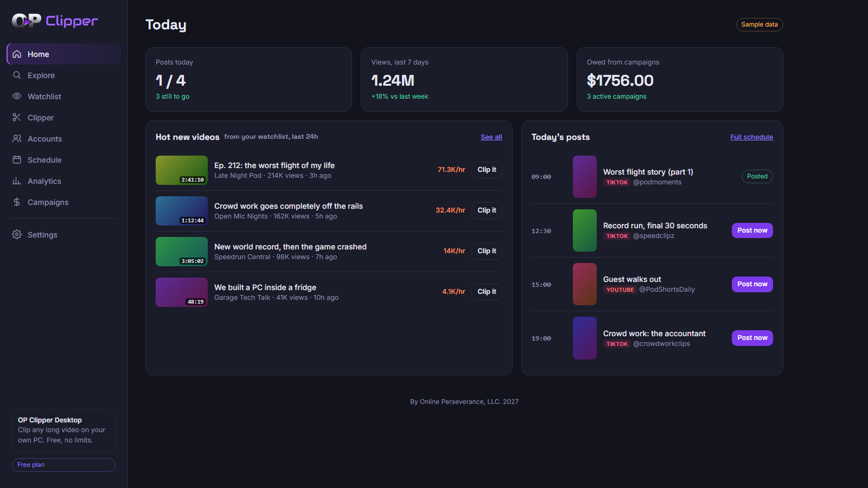This screenshot has height=488, width=868.
Task: Click the '+18% vs last week' text
Action: (400, 97)
